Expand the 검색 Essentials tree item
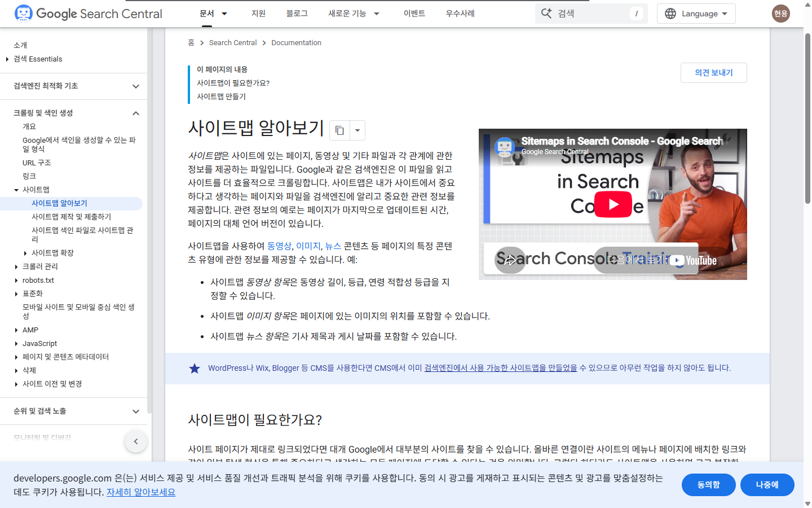 coord(7,59)
